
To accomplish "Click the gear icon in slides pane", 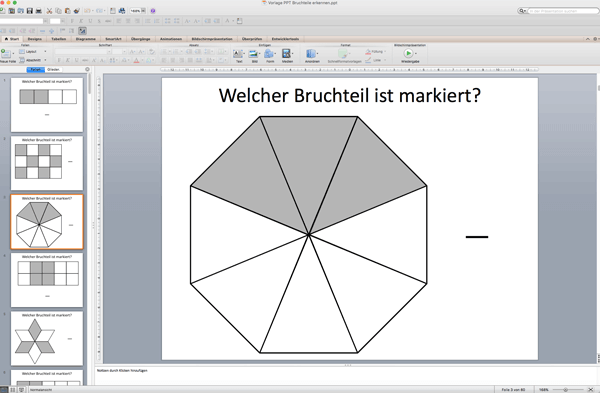I will (x=87, y=69).
